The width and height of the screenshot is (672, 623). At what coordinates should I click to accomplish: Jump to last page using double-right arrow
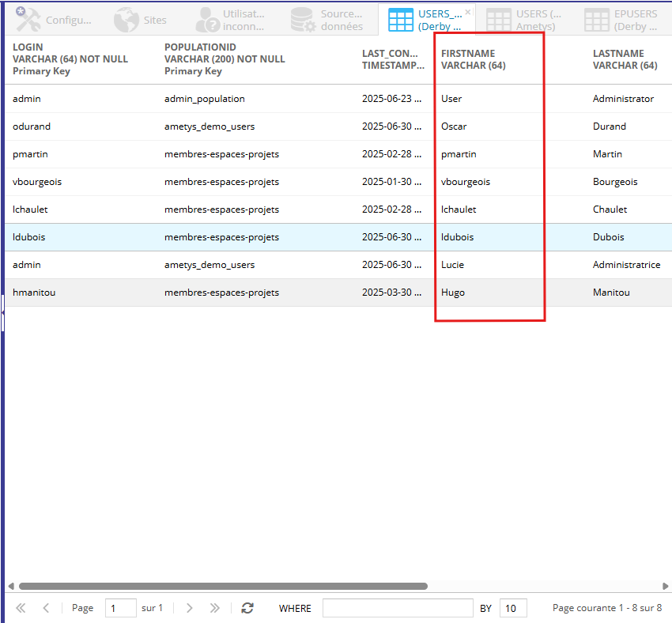[214, 608]
